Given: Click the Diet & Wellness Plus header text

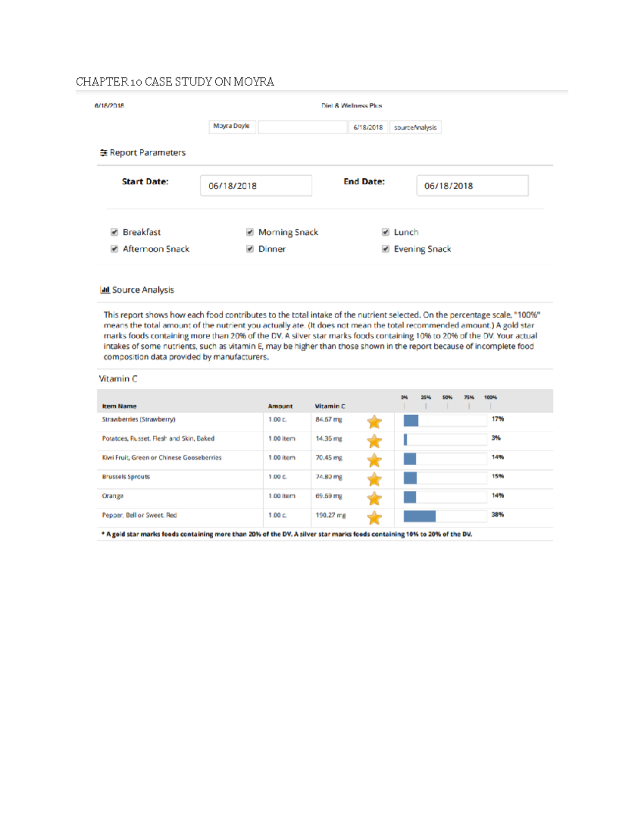Looking at the screenshot, I should tap(352, 106).
